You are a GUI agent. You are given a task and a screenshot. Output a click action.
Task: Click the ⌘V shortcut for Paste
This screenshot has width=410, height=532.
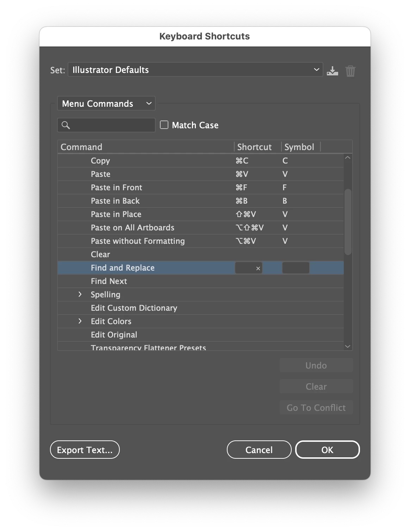coord(242,174)
